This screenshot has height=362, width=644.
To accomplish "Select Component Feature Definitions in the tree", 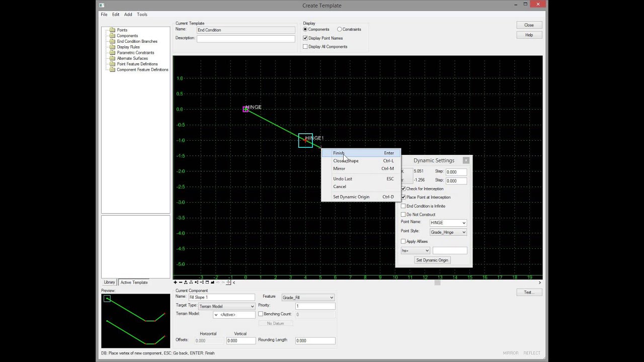I will click(x=142, y=70).
